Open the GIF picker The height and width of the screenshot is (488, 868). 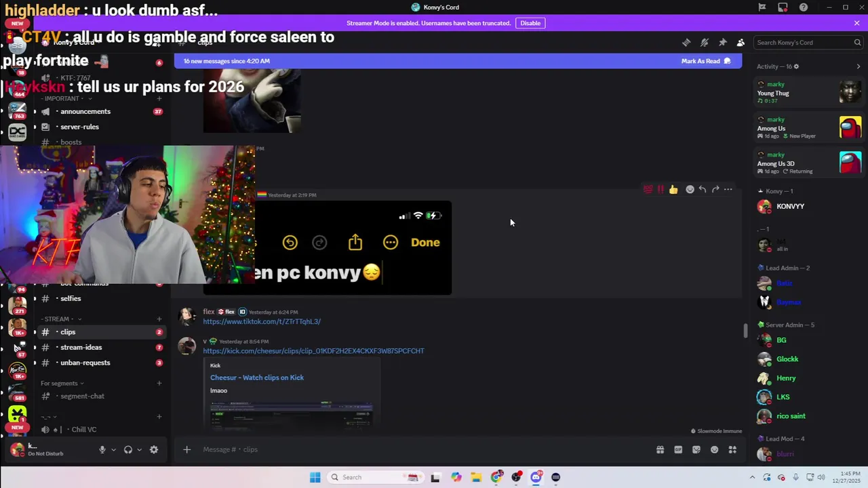678,449
